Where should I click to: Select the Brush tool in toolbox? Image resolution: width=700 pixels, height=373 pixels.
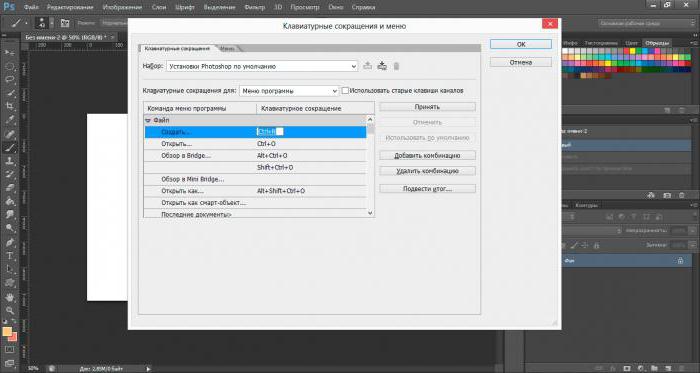(x=9, y=147)
